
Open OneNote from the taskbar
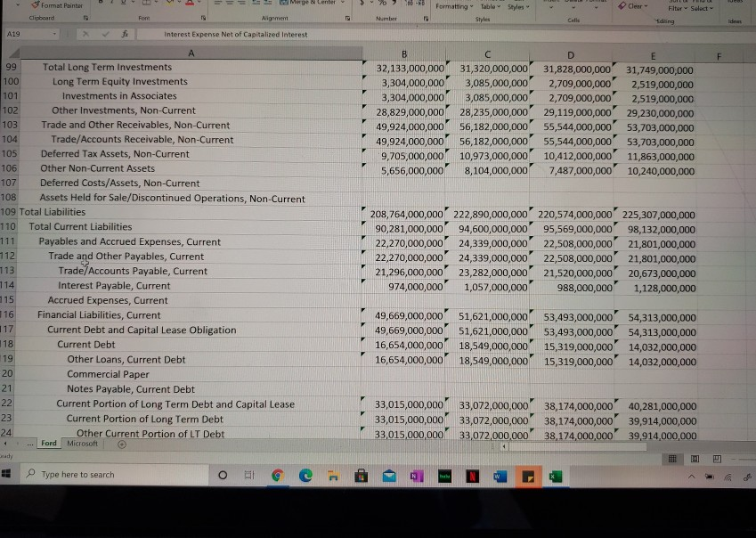[x=417, y=477]
